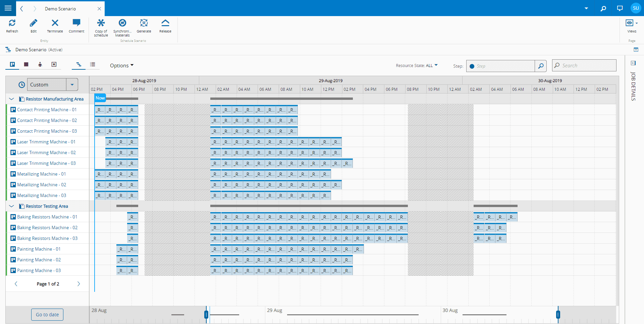644x324 pixels.
Task: Open the Resource State dropdown
Action: point(417,66)
